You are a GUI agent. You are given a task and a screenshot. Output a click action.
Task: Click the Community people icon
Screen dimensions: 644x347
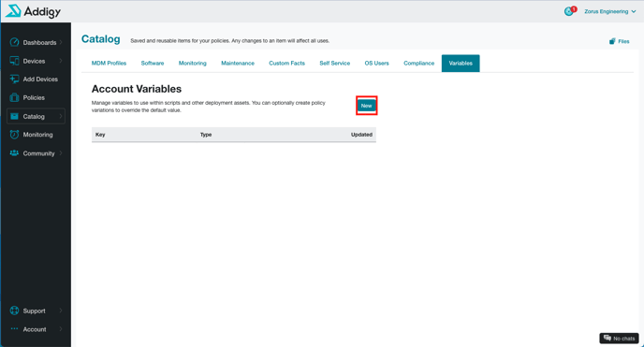click(14, 153)
